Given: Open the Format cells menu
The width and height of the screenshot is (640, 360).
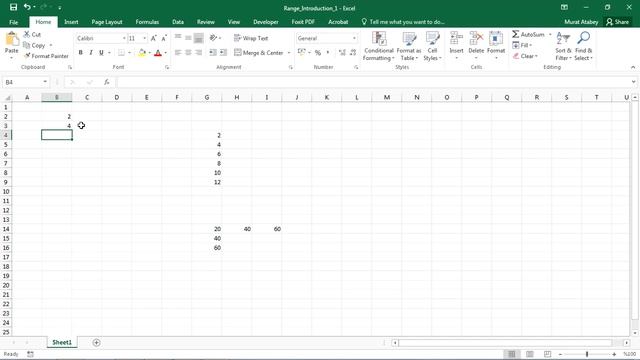Looking at the screenshot, I should [x=496, y=46].
